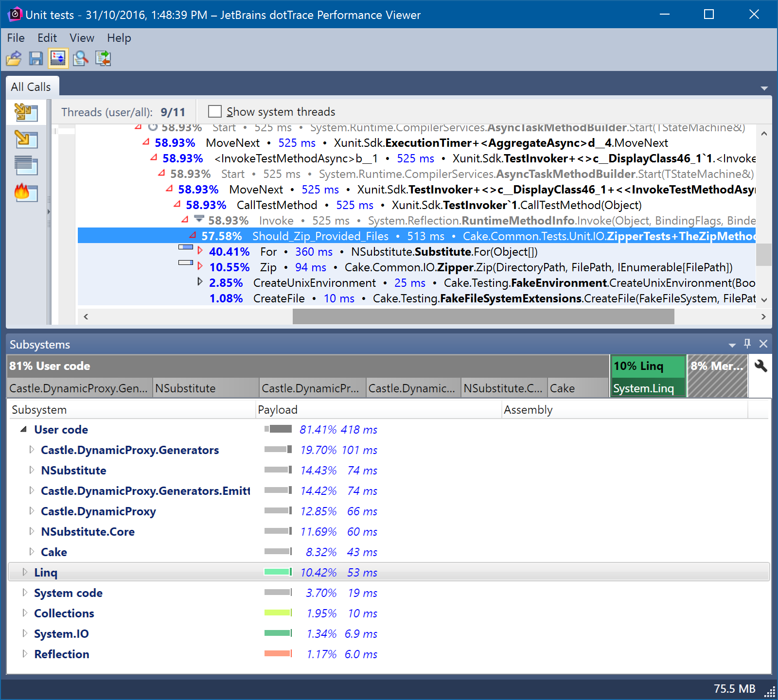Viewport: 778px width, 700px height.
Task: Select the Hot Spots flame sidebar icon
Action: [26, 192]
